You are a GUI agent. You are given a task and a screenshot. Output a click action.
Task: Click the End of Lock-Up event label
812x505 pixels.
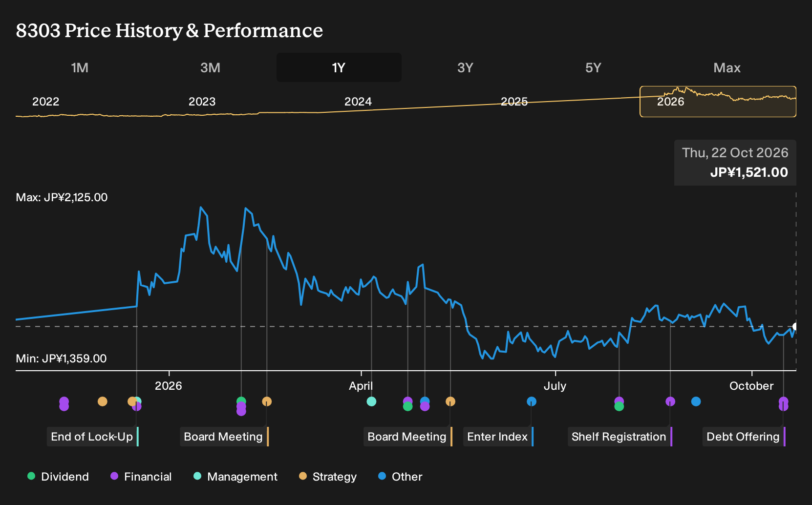(x=93, y=437)
